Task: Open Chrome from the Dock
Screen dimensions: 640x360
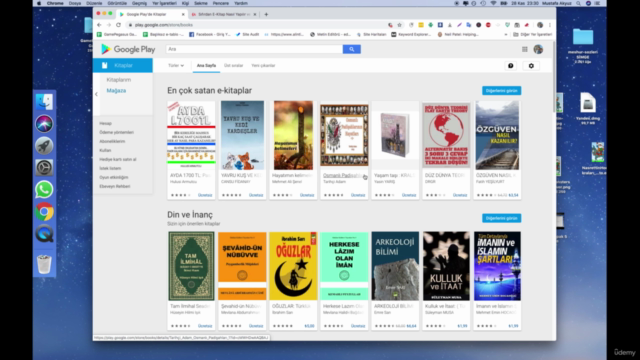Action: [x=44, y=212]
